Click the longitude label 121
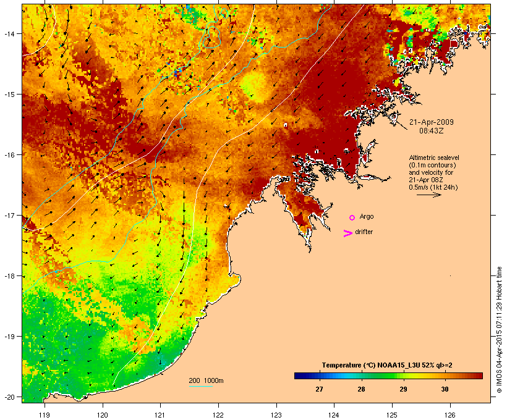 click(x=160, y=415)
